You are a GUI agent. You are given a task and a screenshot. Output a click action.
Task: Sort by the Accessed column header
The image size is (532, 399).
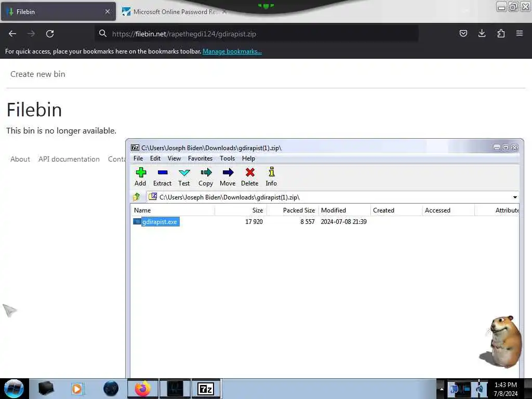pos(448,210)
